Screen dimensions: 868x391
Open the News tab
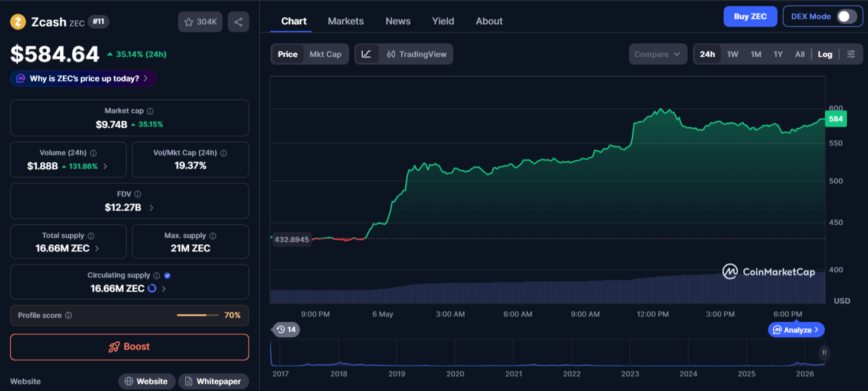pyautogui.click(x=398, y=21)
